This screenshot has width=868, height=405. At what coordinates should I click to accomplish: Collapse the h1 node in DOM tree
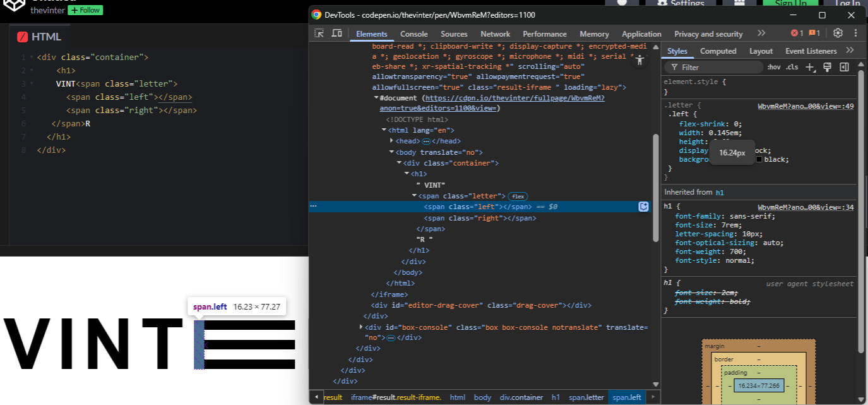pos(407,174)
